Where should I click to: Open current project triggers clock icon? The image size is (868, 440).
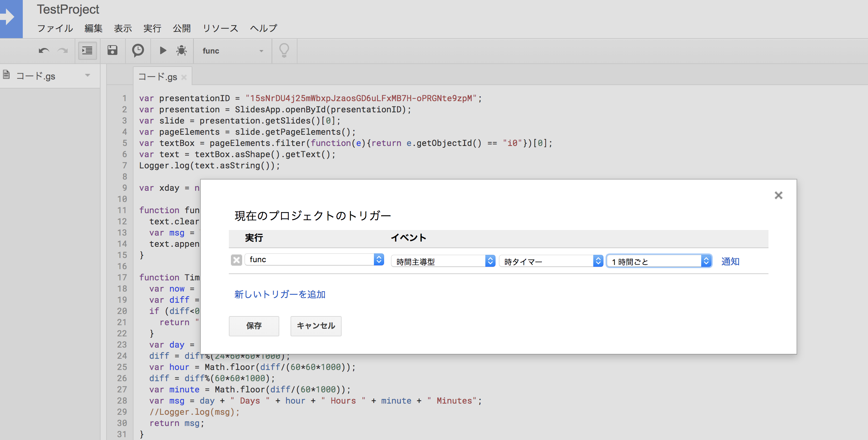[x=138, y=51]
